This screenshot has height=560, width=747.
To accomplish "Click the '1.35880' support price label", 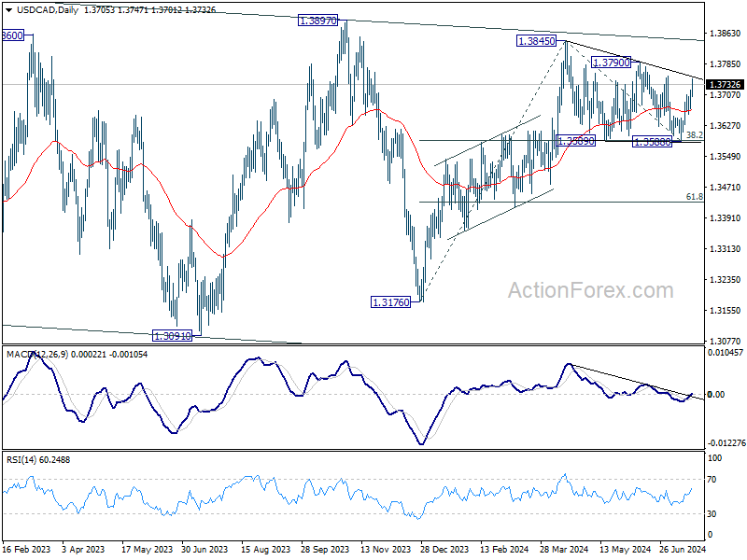I will [x=652, y=142].
